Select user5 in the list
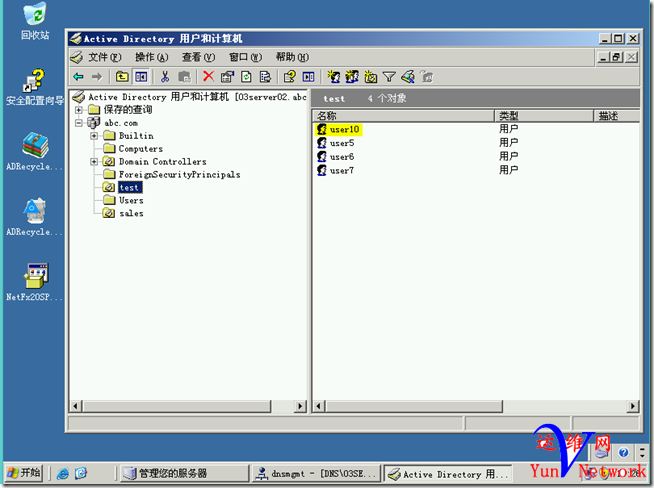Image resolution: width=654 pixels, height=488 pixels. (342, 143)
